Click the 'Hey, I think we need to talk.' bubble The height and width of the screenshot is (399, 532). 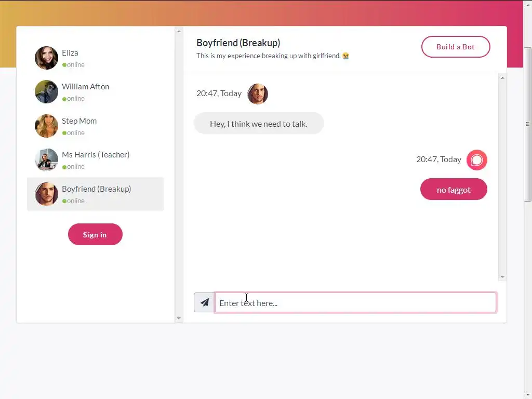259,124
